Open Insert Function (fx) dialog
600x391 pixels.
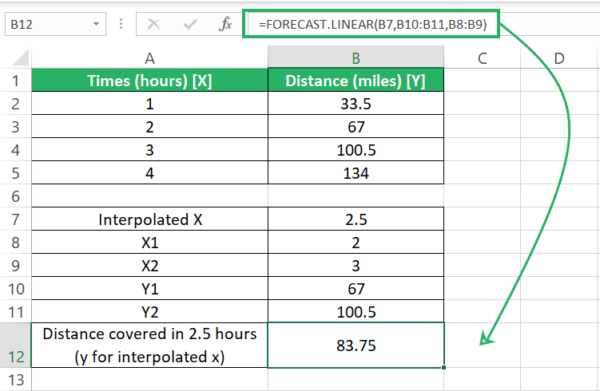point(225,24)
